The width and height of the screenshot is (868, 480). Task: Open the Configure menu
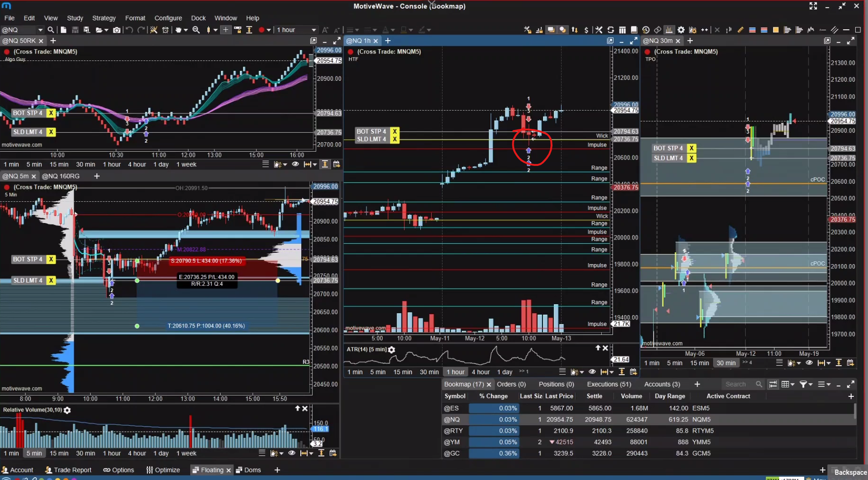[x=168, y=18]
